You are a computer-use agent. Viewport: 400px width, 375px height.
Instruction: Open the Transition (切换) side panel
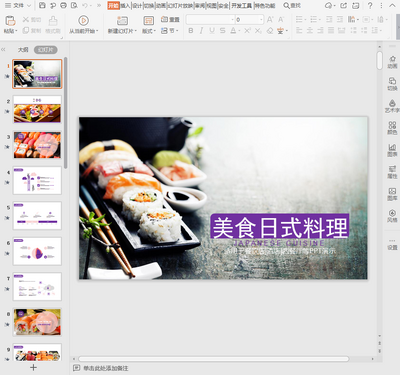(392, 84)
